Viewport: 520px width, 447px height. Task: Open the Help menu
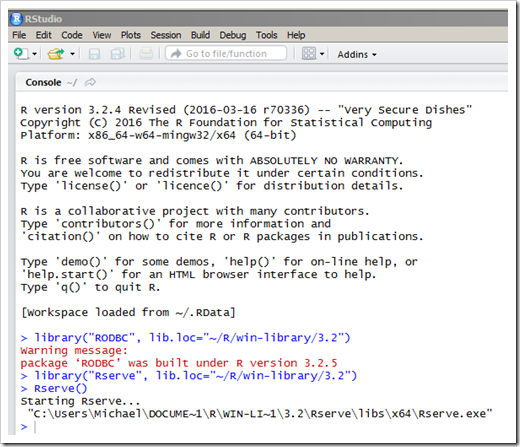coord(296,35)
